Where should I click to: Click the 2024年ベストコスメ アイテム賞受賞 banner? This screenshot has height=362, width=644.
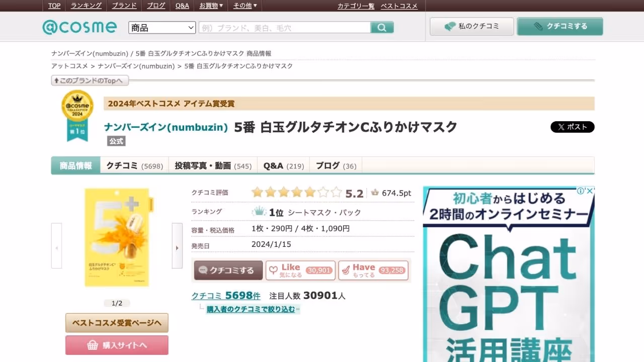click(349, 104)
